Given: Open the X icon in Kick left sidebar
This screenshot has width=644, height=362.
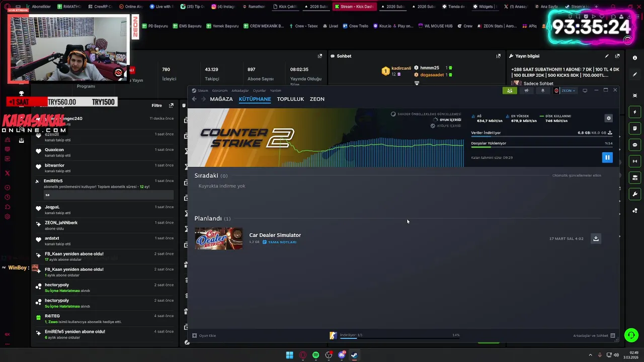Looking at the screenshot, I should click(x=7, y=173).
